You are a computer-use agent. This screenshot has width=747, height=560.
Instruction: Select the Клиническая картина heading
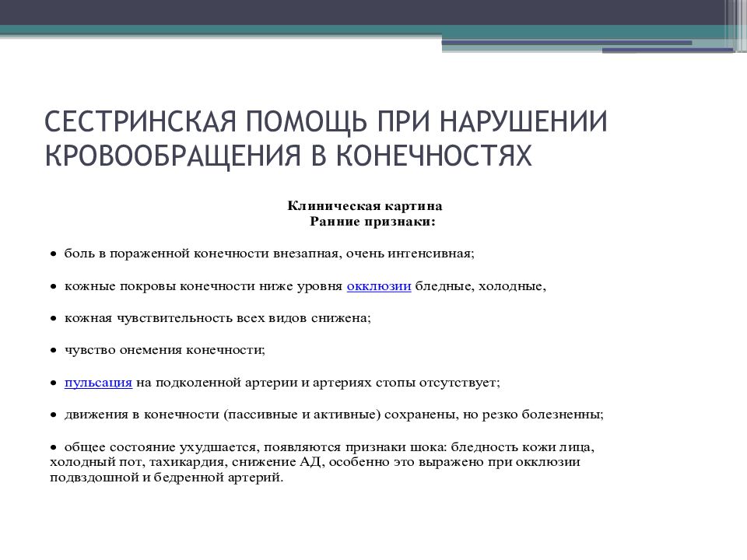(x=365, y=206)
